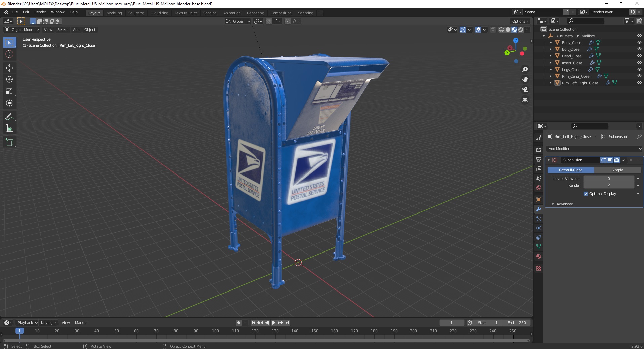This screenshot has height=349, width=644.
Task: Play animation forward
Action: click(274, 323)
